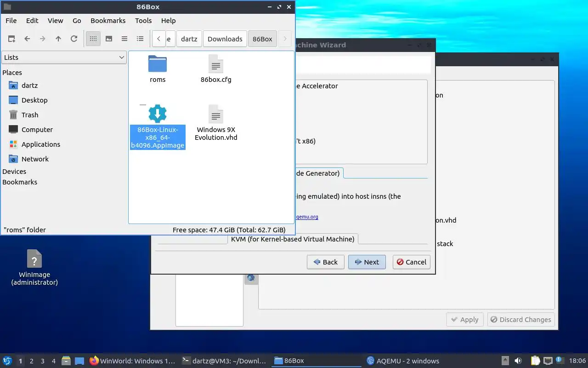Reload the current folder
Viewport: 588px width, 368px height.
coord(74,39)
